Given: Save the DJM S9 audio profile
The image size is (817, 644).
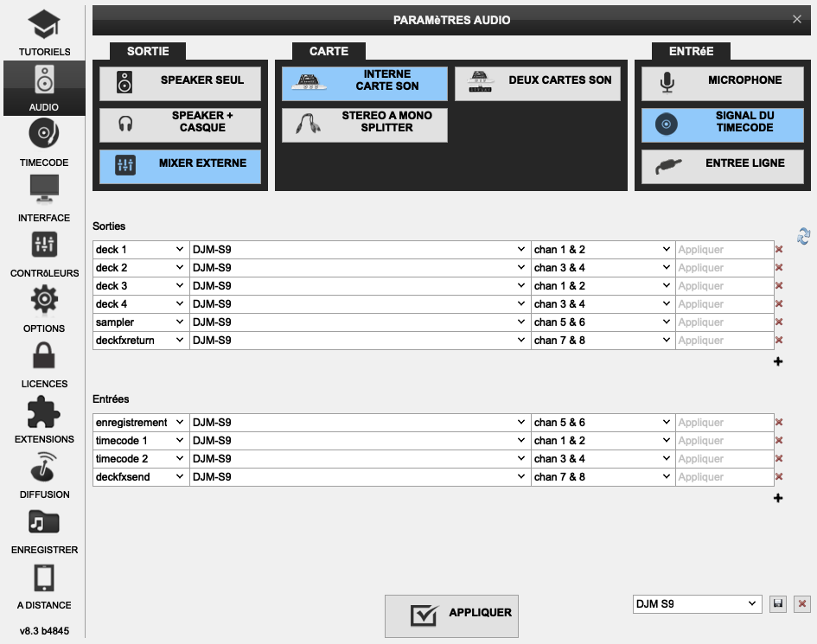Looking at the screenshot, I should click(778, 604).
